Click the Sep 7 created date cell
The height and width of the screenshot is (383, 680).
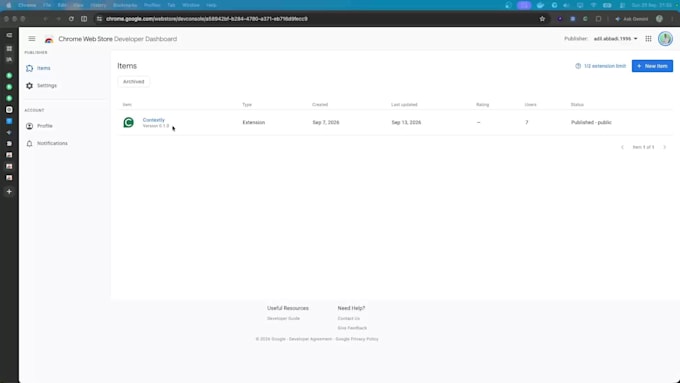click(x=326, y=122)
